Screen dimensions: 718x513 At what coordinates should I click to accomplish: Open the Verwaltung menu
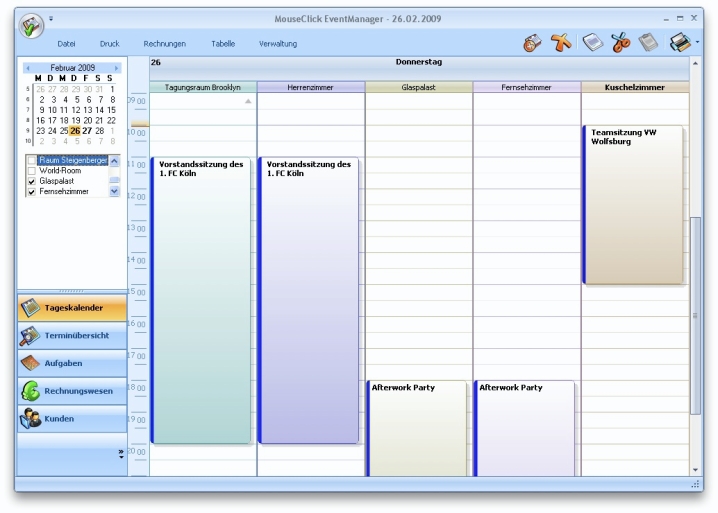[x=278, y=44]
